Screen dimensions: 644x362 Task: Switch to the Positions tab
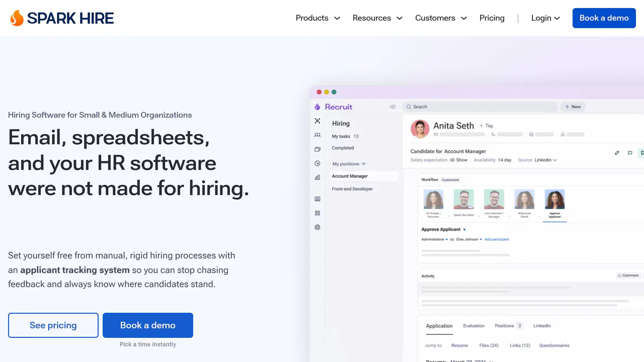coord(509,326)
